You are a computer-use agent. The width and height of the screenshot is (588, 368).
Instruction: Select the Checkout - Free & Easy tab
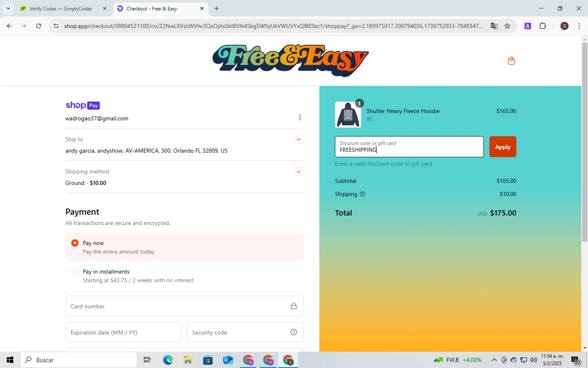152,9
